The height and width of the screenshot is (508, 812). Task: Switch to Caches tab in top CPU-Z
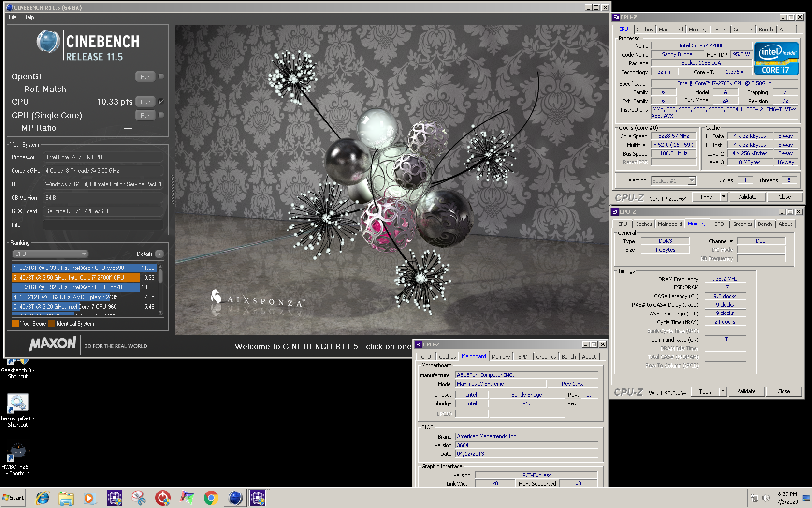point(644,30)
